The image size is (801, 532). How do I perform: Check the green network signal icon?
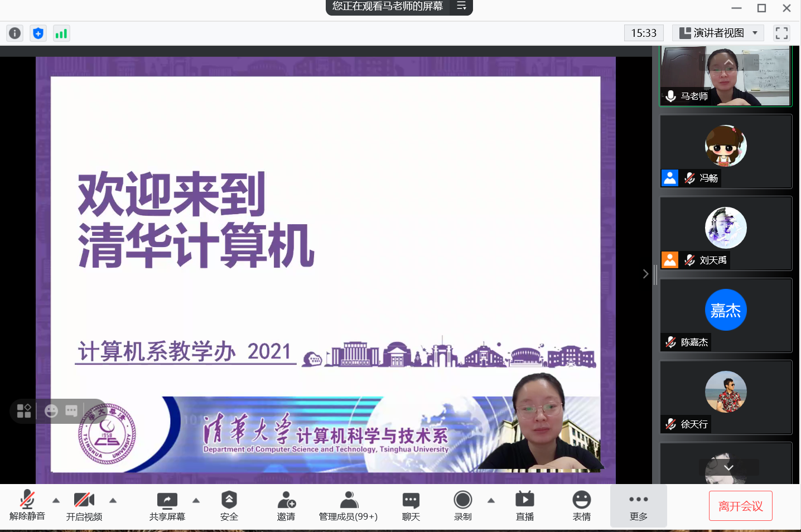(61, 33)
